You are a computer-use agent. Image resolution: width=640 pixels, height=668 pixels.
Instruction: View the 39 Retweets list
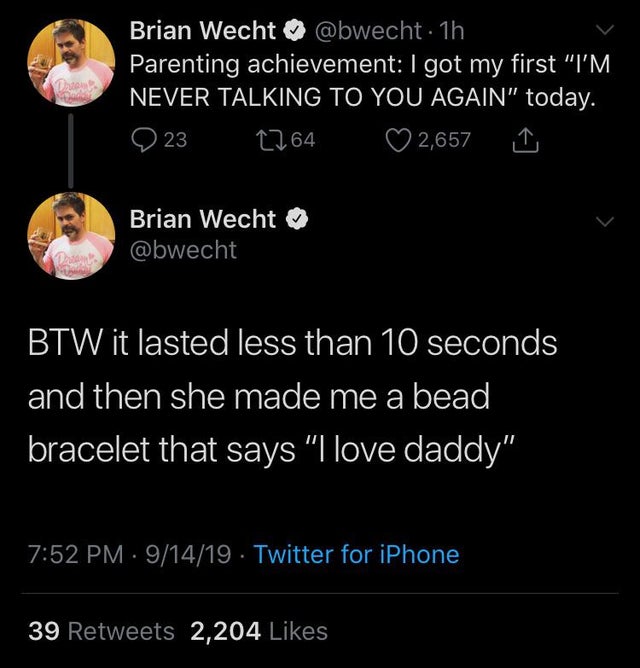[101, 630]
